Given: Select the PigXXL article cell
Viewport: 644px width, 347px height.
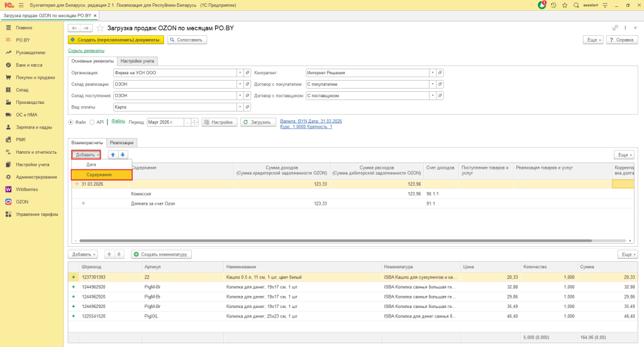Looking at the screenshot, I should pyautogui.click(x=183, y=316).
